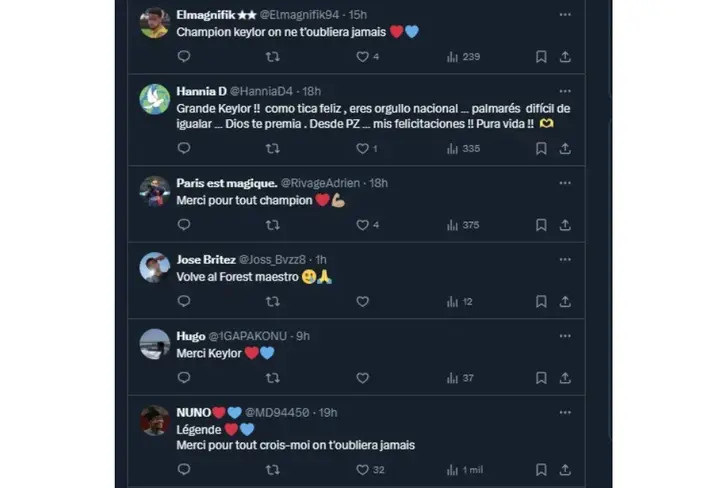
Task: Open the NUNO display name link
Action: tap(193, 412)
